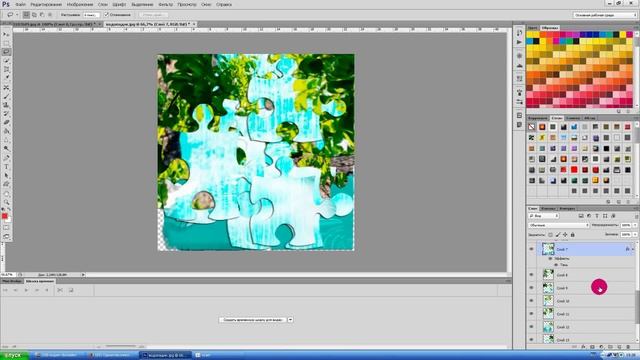Open the workspace switcher dropdown

click(605, 15)
